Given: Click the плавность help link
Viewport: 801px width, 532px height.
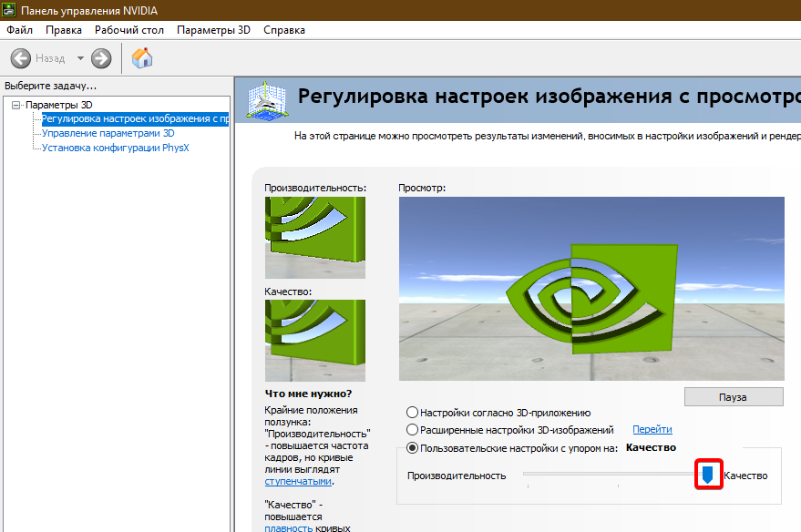Looking at the screenshot, I should tap(289, 528).
